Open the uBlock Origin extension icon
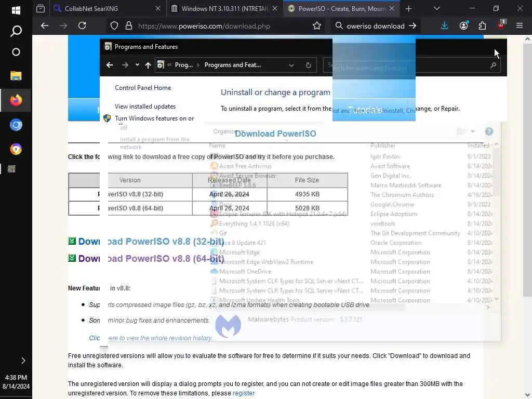Viewport: 532px width, 399px height. (501, 25)
